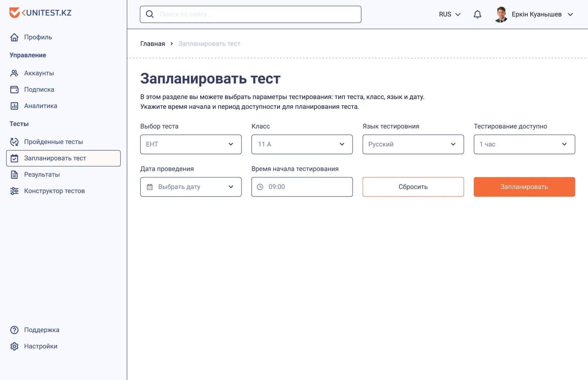Screen dimensions: 588x380
Task: Click the Настройки gear icon
Action: click(x=14, y=346)
